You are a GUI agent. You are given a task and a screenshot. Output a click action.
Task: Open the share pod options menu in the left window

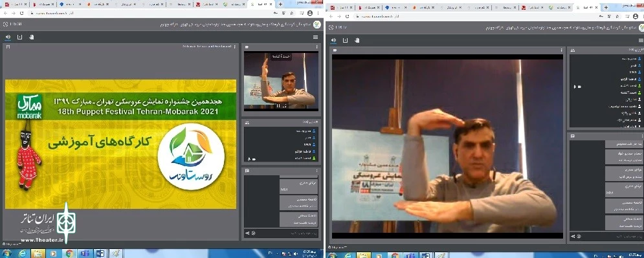(235, 47)
